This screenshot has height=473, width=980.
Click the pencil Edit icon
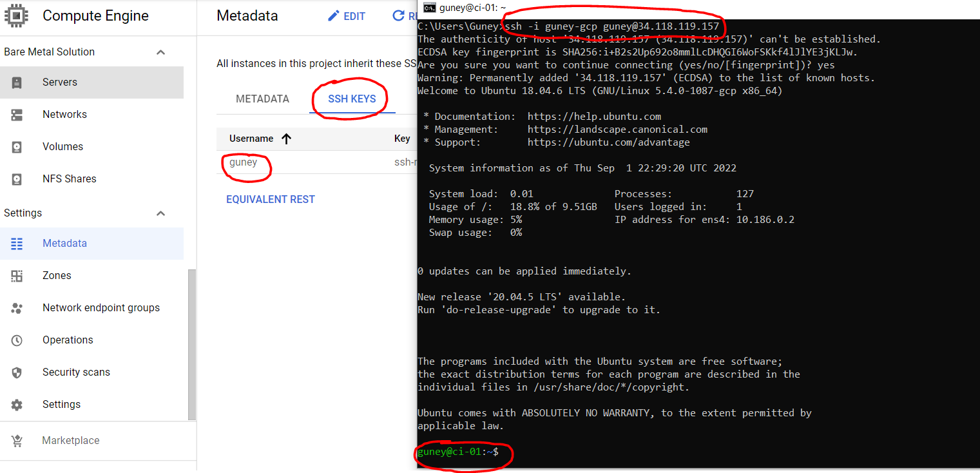click(333, 16)
